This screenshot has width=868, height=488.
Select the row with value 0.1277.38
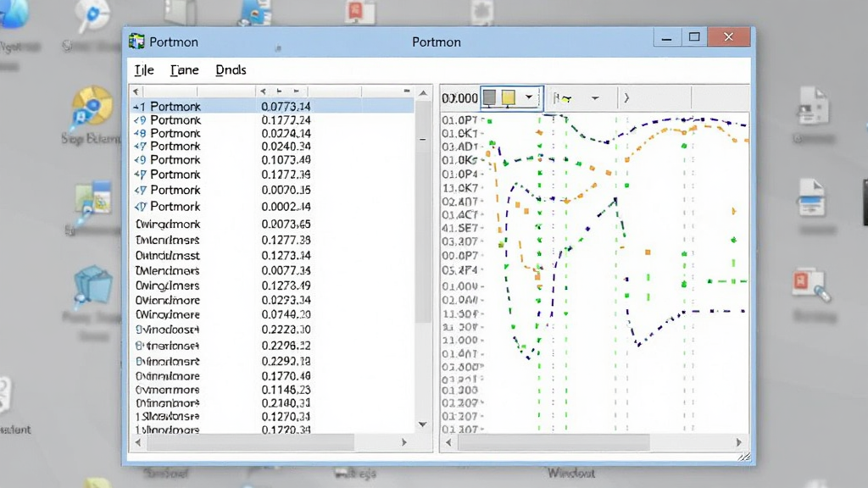click(x=273, y=240)
